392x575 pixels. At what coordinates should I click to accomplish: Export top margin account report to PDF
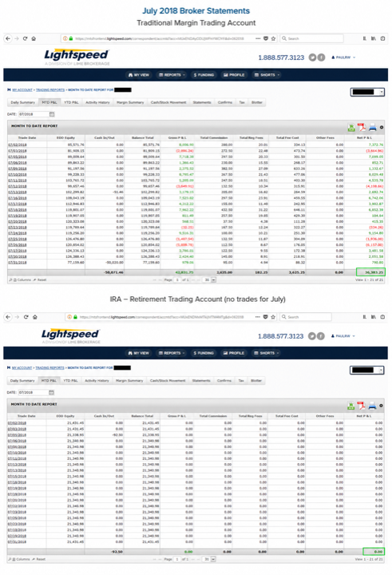(362, 127)
